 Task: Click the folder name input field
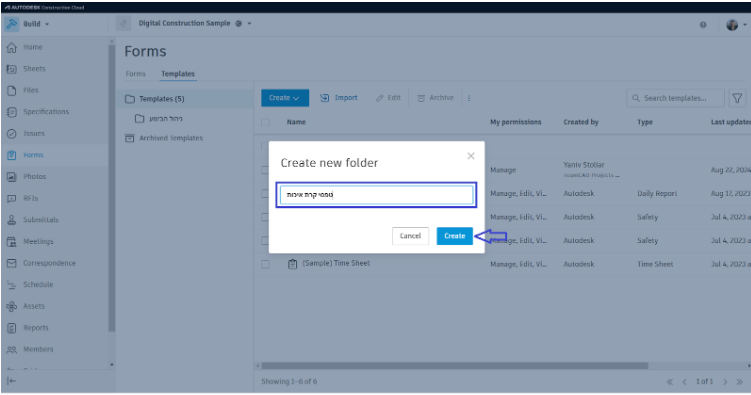376,195
